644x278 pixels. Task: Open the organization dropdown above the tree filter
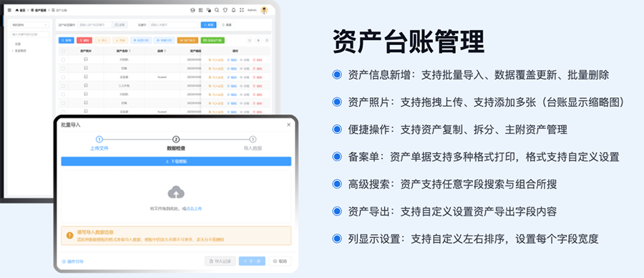pyautogui.click(x=29, y=24)
